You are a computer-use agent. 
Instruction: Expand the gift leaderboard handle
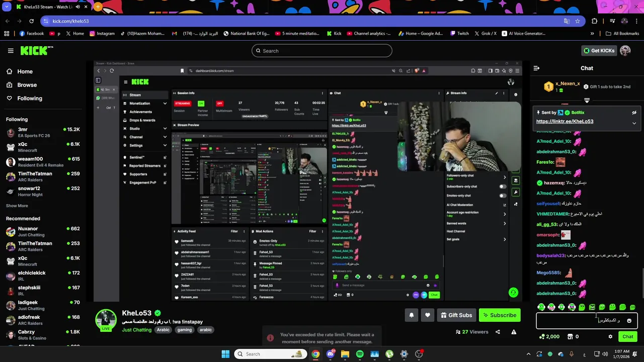coord(587,101)
